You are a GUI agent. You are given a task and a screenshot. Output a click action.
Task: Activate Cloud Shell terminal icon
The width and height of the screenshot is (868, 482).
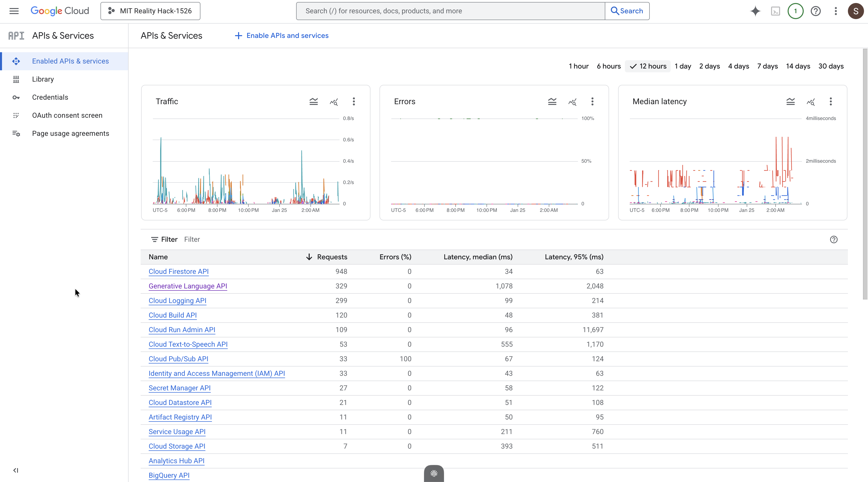(775, 11)
